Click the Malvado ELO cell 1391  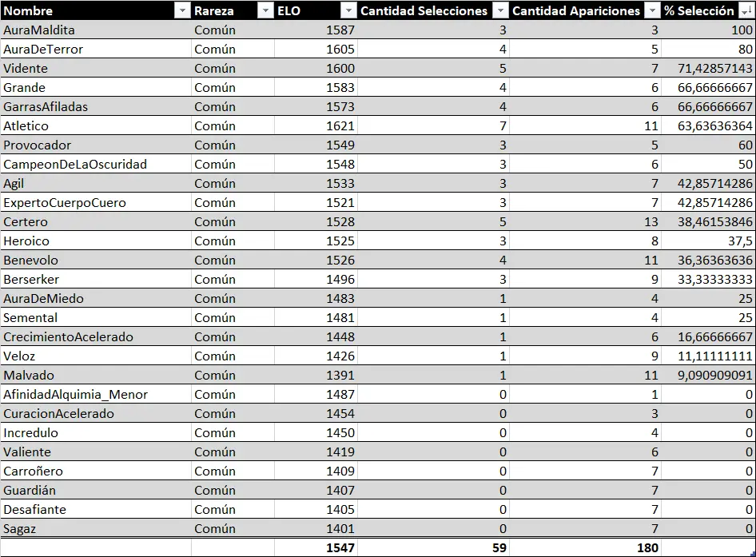point(316,375)
